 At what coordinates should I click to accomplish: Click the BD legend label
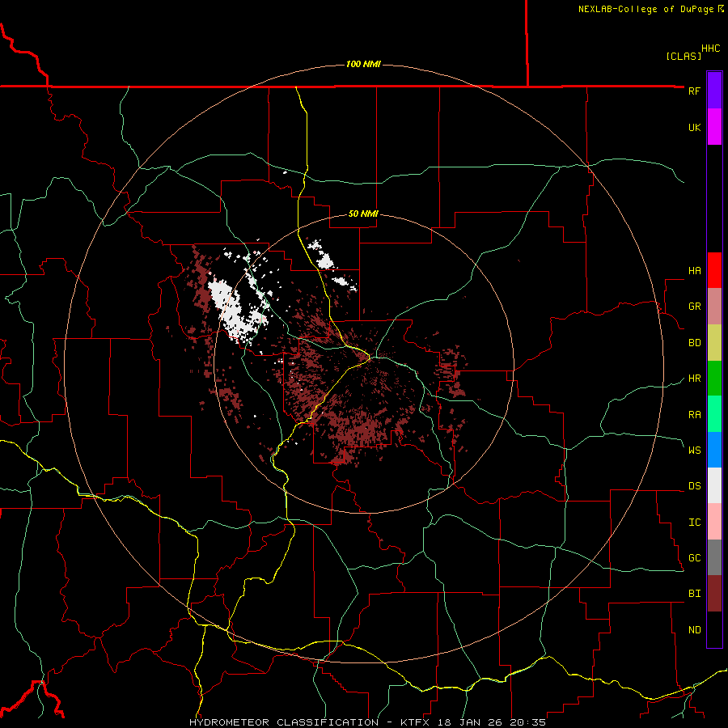coord(694,343)
